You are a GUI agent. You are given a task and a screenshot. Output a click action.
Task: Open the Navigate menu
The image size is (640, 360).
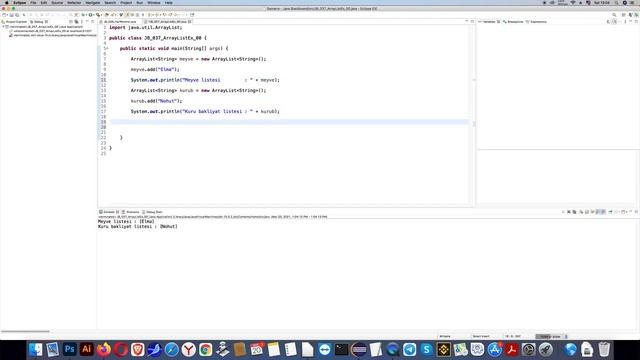[x=93, y=2]
